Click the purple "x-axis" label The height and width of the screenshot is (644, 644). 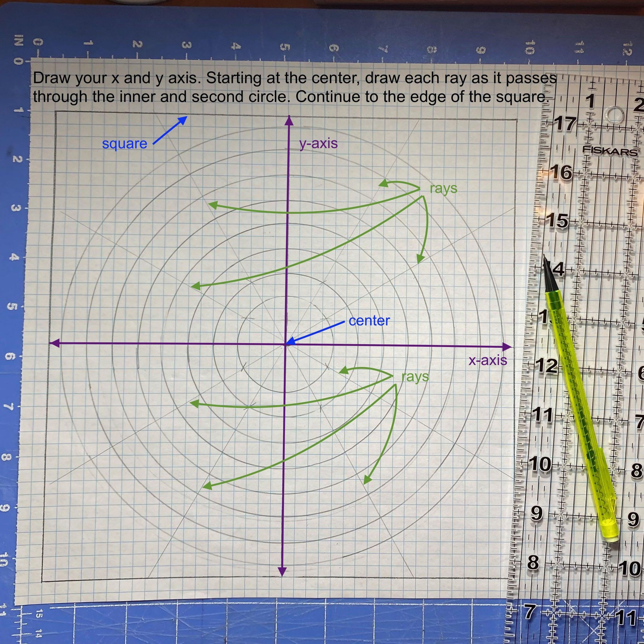coord(488,360)
